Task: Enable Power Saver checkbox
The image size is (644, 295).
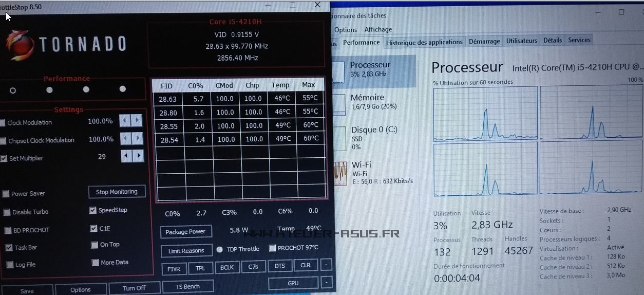Action: pyautogui.click(x=6, y=194)
